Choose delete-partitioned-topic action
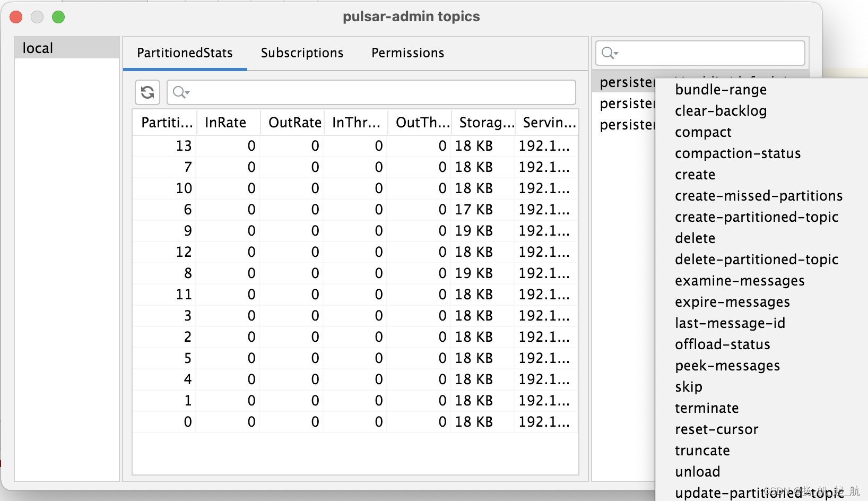 757,260
